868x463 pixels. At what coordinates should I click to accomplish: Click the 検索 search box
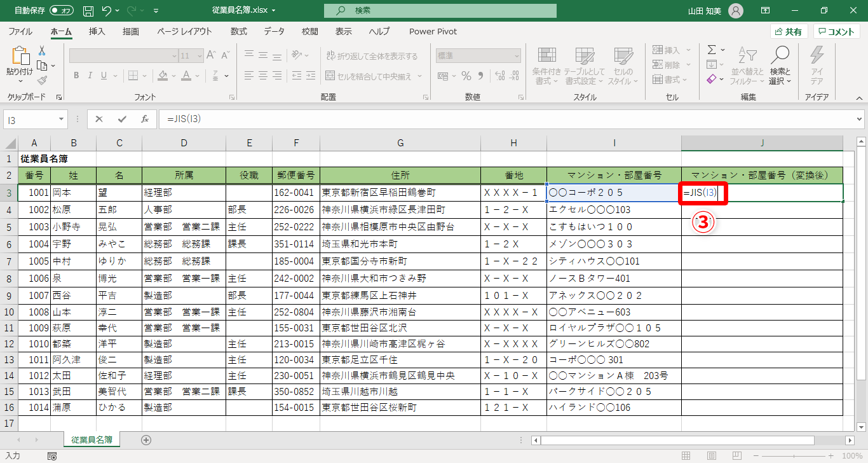(440, 11)
